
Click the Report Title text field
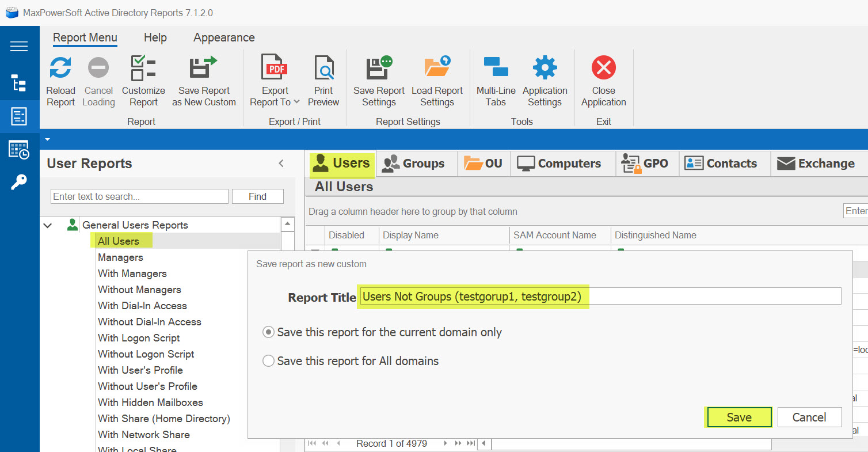point(600,297)
